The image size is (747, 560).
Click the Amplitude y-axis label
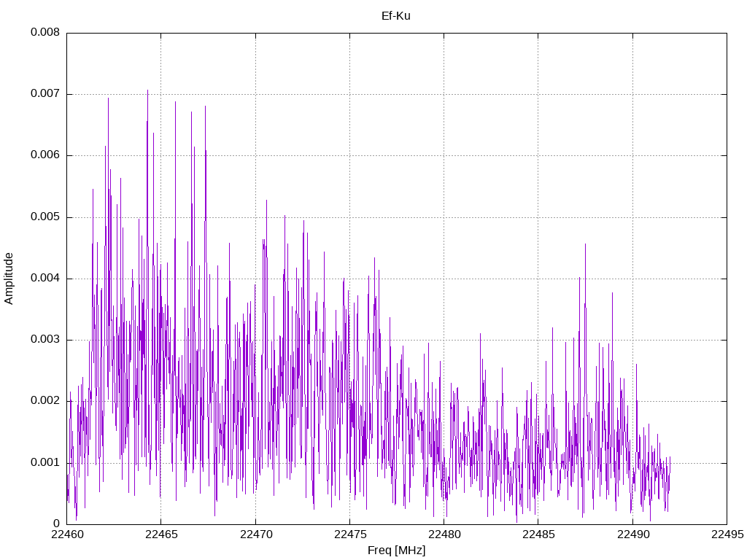coord(9,279)
